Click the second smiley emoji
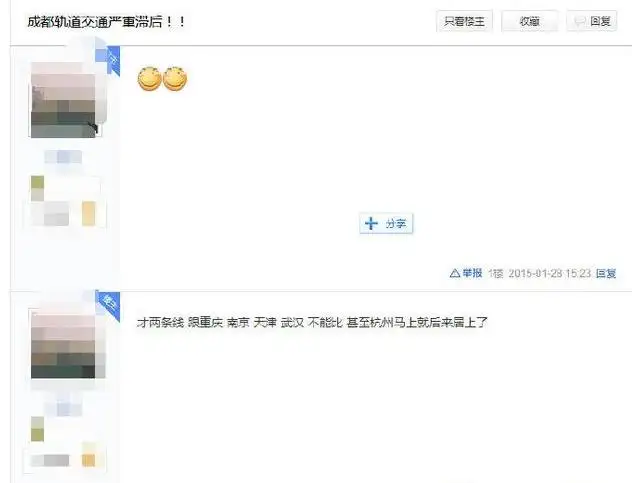 coord(175,79)
